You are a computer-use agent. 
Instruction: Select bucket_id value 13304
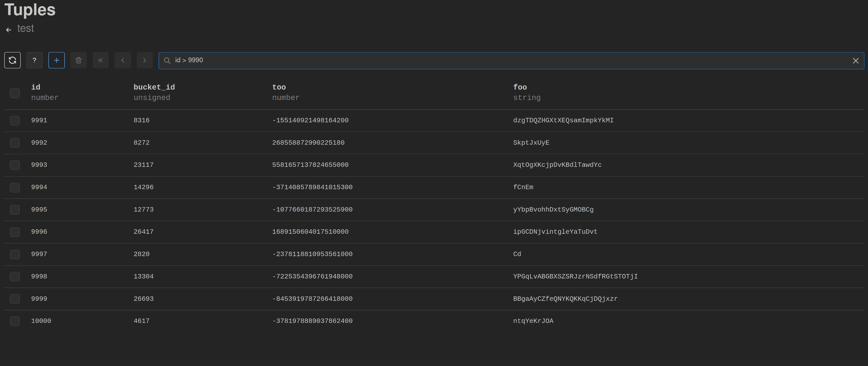(143, 276)
